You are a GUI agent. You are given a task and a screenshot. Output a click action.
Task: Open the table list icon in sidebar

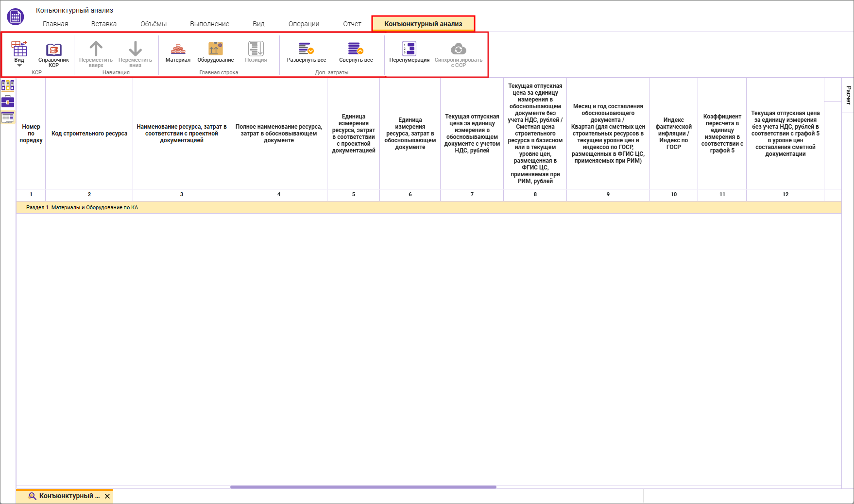(8, 117)
